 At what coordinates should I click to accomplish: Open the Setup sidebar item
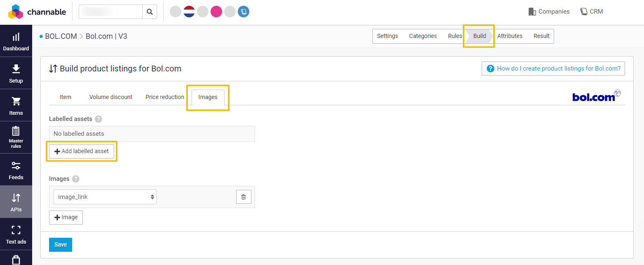click(x=16, y=73)
